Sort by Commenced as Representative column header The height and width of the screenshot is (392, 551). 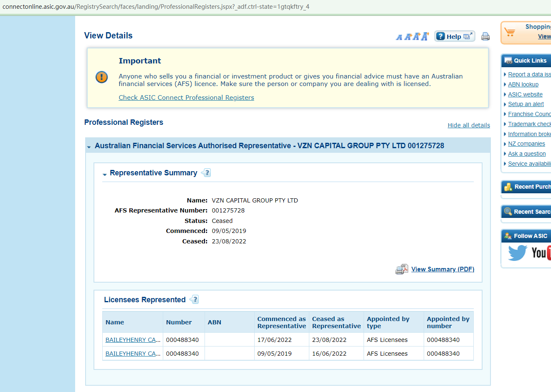[281, 322]
